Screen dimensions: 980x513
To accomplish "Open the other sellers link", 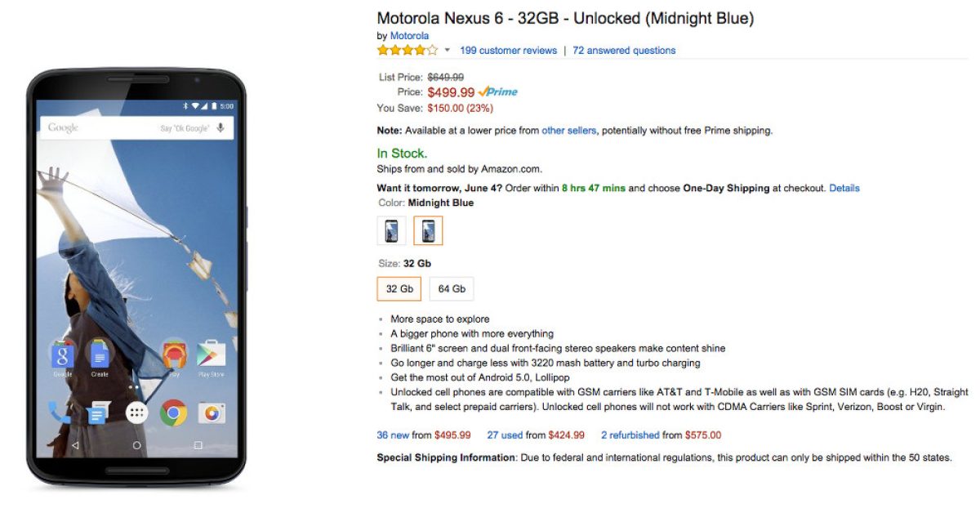I will [569, 131].
